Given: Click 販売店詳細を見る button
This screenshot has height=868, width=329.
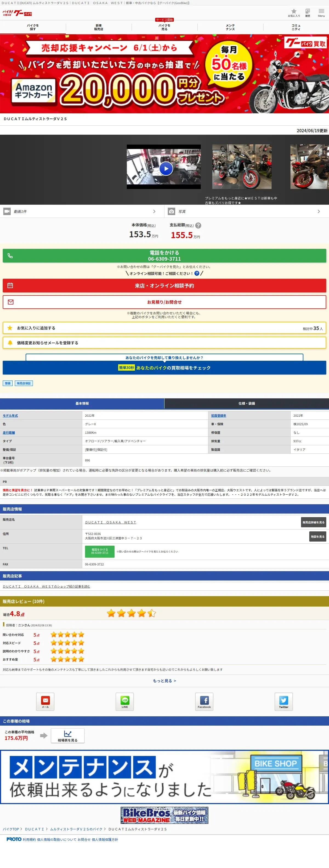Looking at the screenshot, I should pos(313,522).
